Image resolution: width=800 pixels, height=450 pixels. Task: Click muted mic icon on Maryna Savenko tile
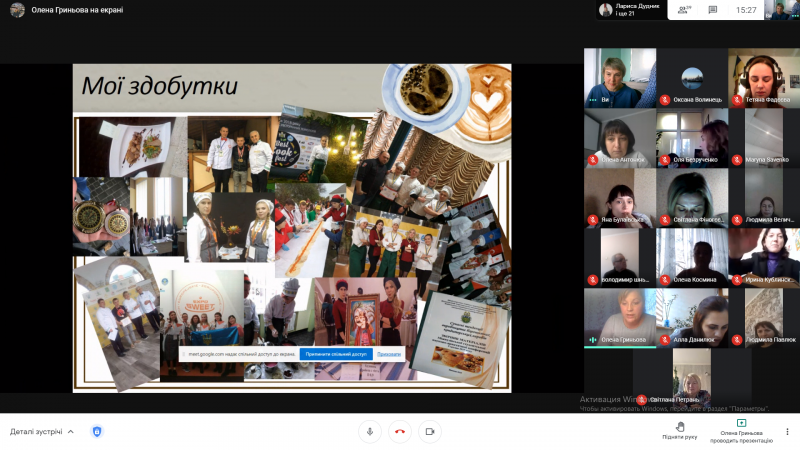tap(737, 160)
